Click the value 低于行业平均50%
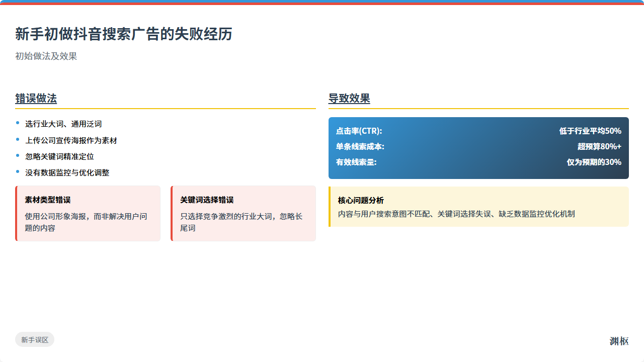 (590, 131)
